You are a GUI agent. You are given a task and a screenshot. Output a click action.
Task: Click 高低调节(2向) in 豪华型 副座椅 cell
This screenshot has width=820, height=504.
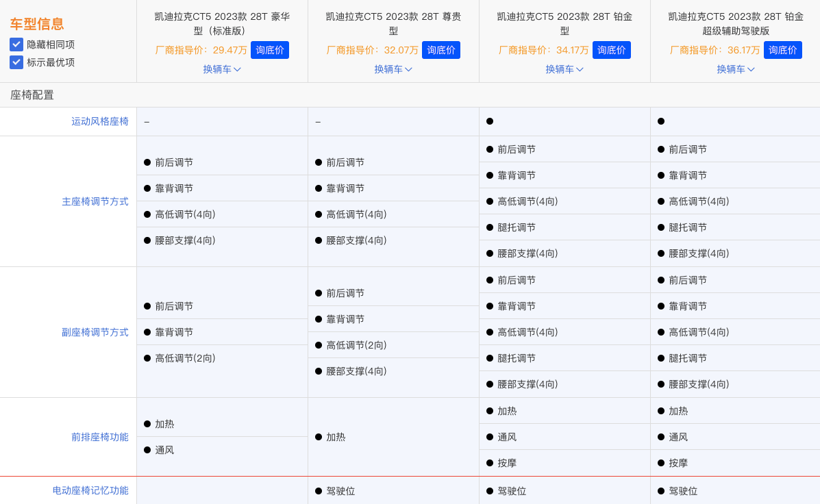(x=185, y=358)
